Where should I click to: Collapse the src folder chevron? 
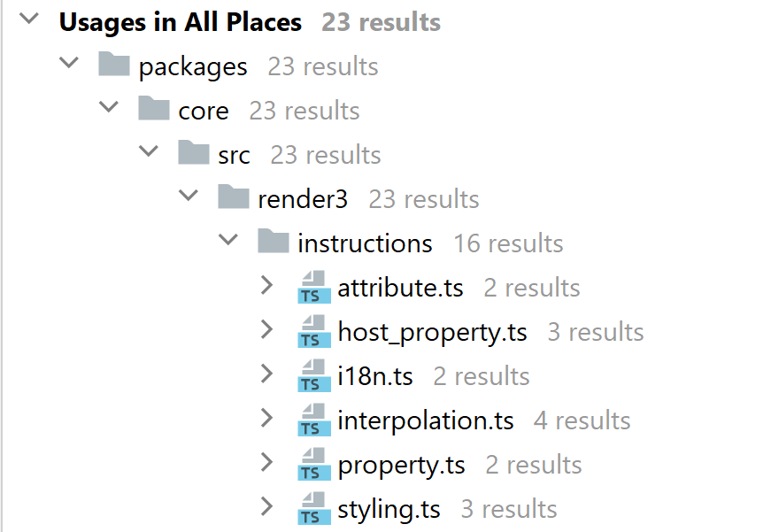pos(149,151)
